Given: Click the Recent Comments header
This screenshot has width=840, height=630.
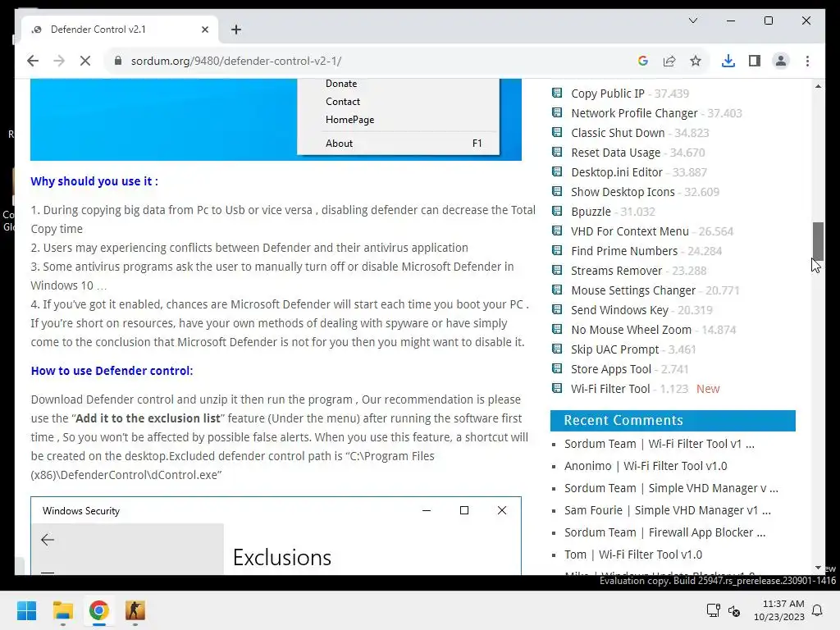Looking at the screenshot, I should [x=673, y=421].
